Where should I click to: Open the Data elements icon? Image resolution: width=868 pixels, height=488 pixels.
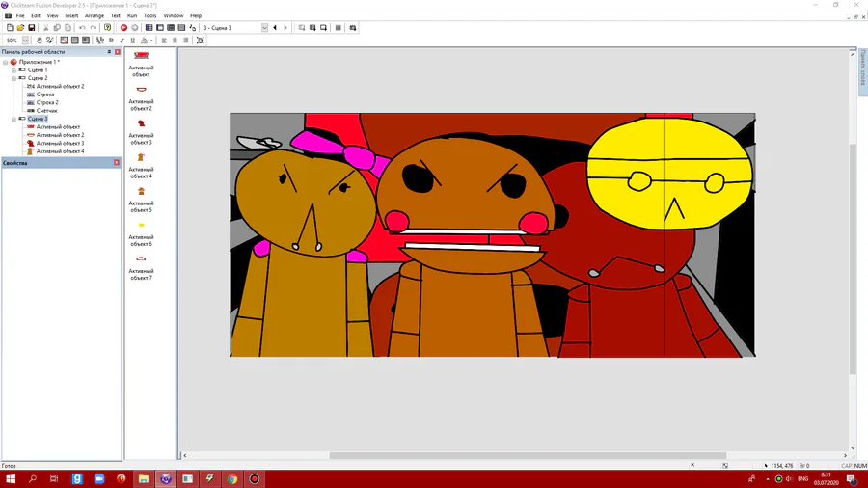pos(193,28)
